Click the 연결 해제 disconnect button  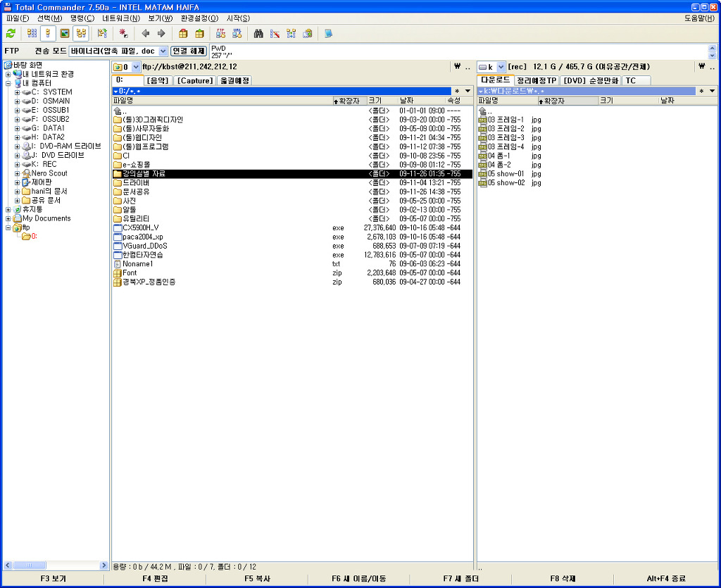click(x=189, y=51)
